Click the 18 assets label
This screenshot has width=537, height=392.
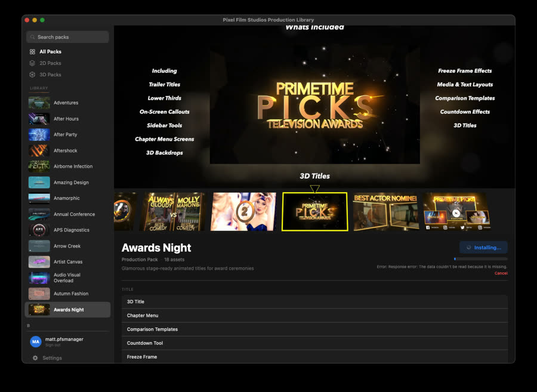(174, 260)
